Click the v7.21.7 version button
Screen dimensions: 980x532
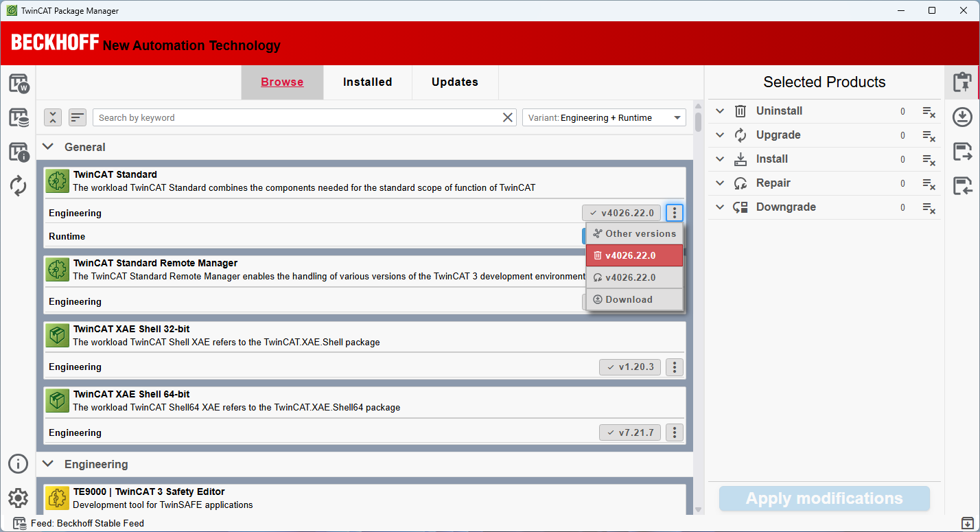(630, 432)
